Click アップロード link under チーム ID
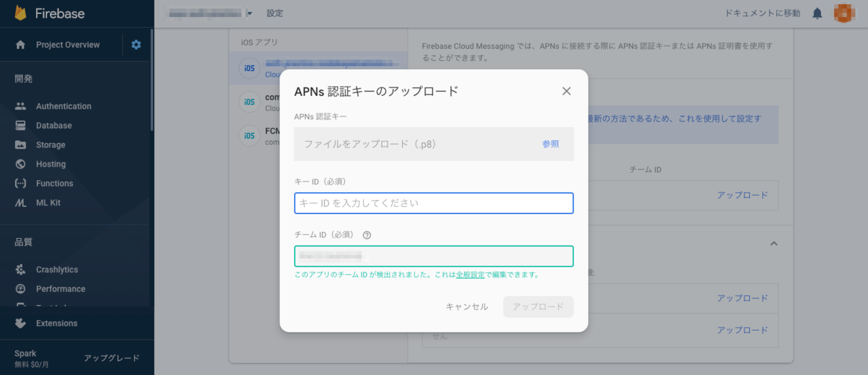Image resolution: width=868 pixels, height=375 pixels. tap(742, 195)
